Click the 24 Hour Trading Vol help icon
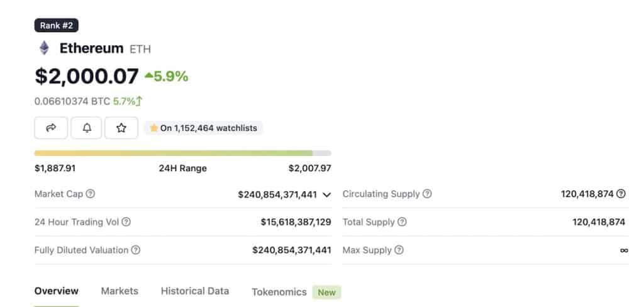644x307 pixels. tap(126, 222)
